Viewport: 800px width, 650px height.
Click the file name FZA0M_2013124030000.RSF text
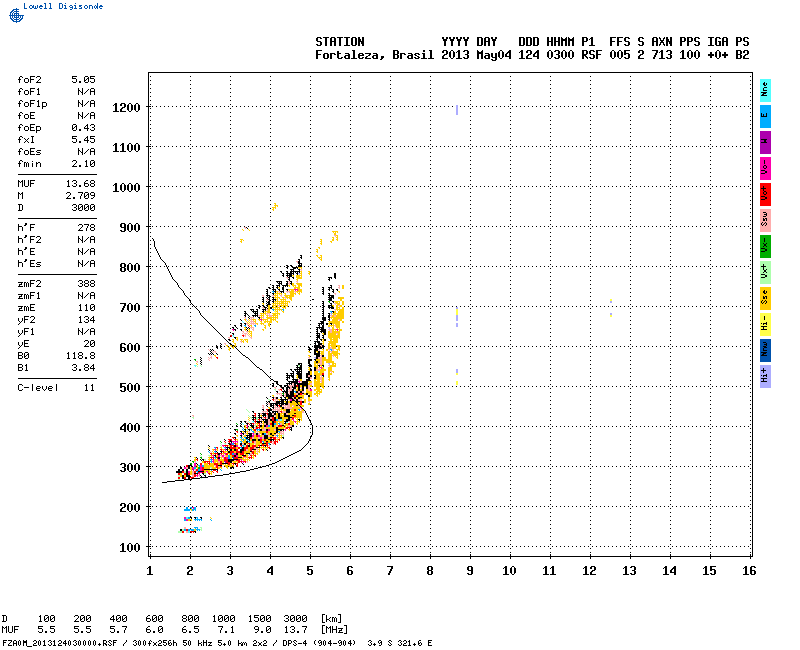click(x=60, y=643)
